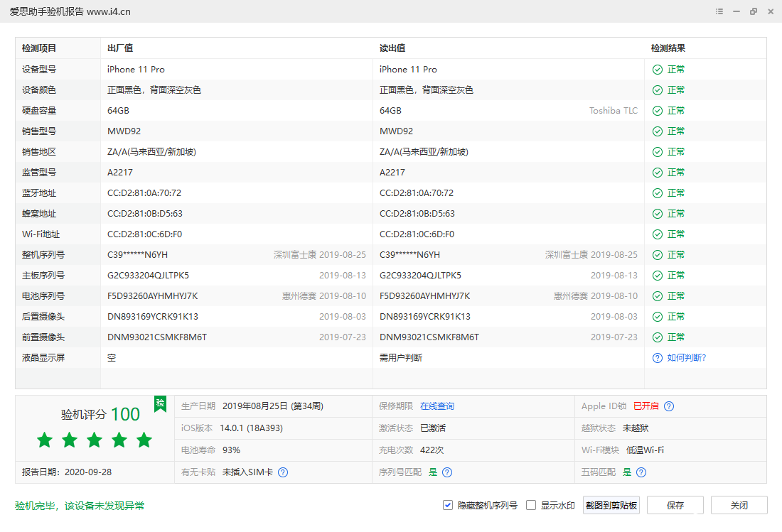Select the 验机完毕，该设备未发现异常 status message
Screen dimensions: 782x532
[80, 506]
